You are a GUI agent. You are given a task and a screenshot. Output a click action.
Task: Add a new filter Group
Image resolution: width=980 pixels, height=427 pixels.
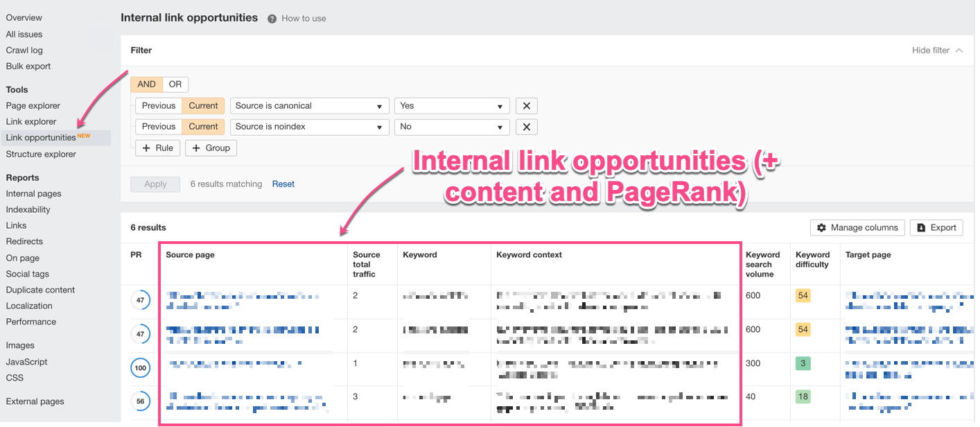pos(211,148)
